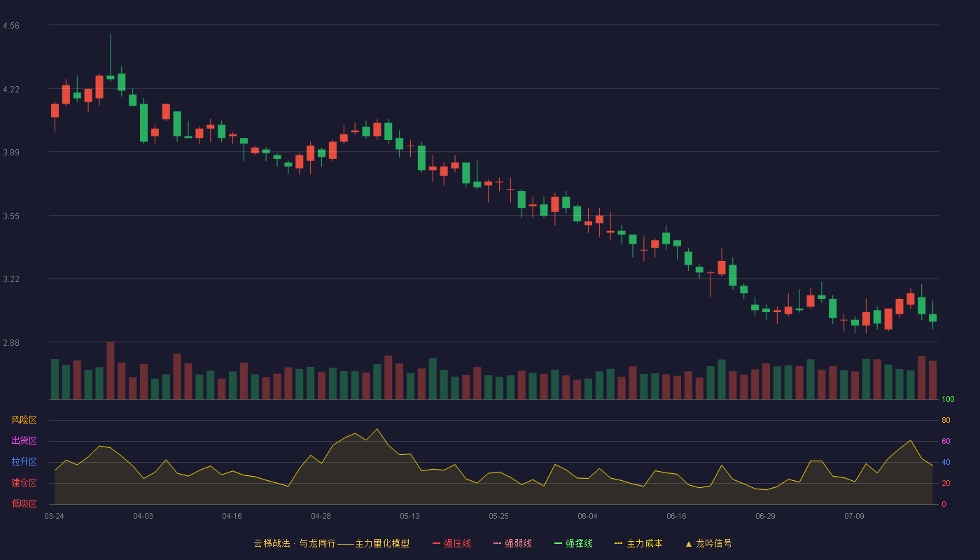Viewport: 980px width, 560px height.
Task: Click the yellow triangle 龙吟信号 icon
Action: coord(688,544)
